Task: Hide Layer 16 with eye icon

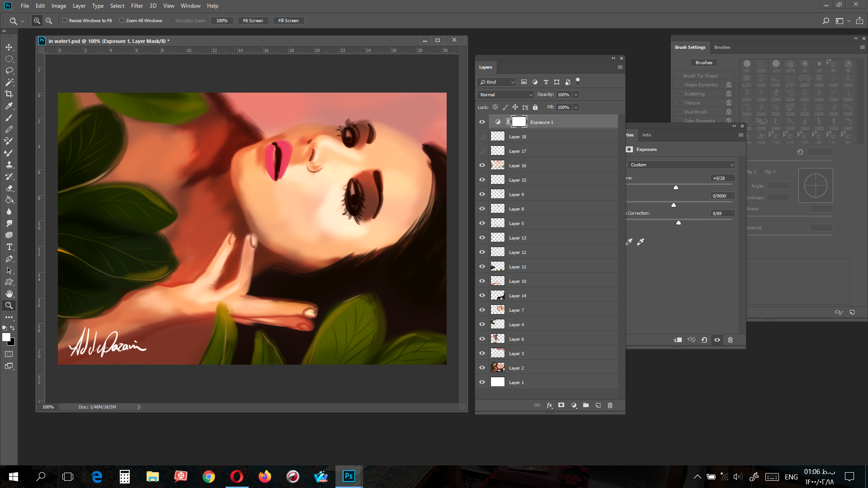Action: pyautogui.click(x=482, y=165)
